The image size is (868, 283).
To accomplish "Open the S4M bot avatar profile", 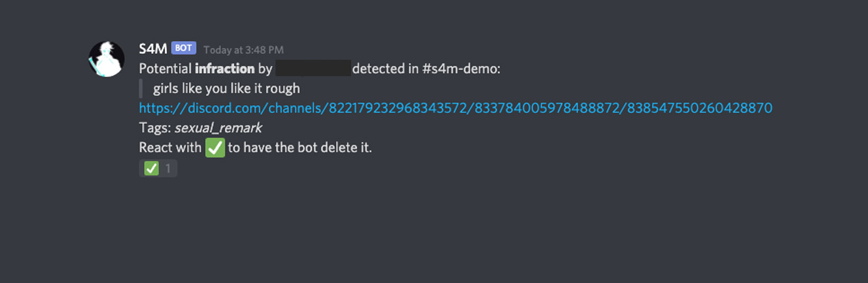I will coord(107,58).
